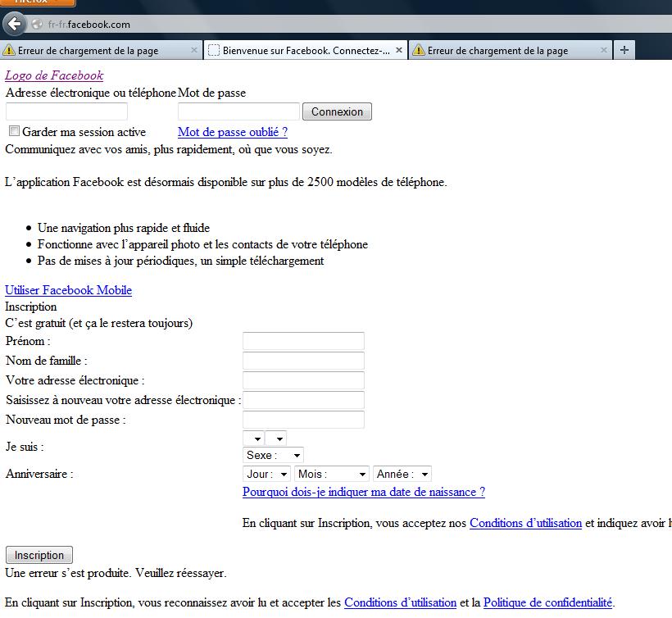Switch to first Erreur de chargement tab
Image resolution: width=672 pixels, height=618 pixels.
pyautogui.click(x=101, y=50)
